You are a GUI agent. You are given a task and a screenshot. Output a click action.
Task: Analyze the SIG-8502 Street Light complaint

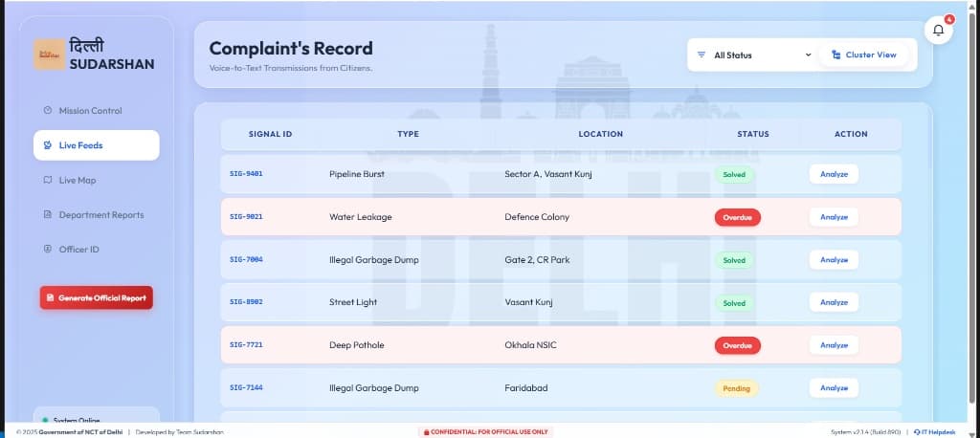click(834, 302)
